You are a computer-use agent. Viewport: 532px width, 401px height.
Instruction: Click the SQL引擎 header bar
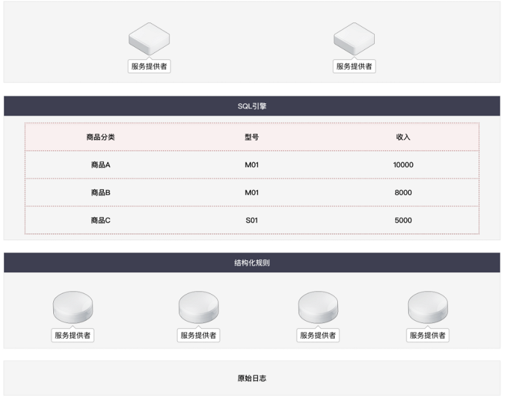(x=252, y=106)
